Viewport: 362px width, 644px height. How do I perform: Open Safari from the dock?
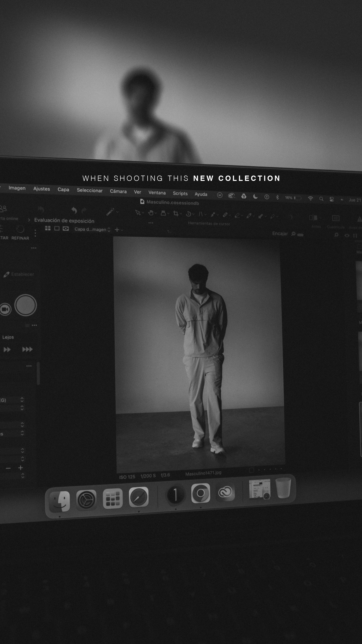point(139,497)
